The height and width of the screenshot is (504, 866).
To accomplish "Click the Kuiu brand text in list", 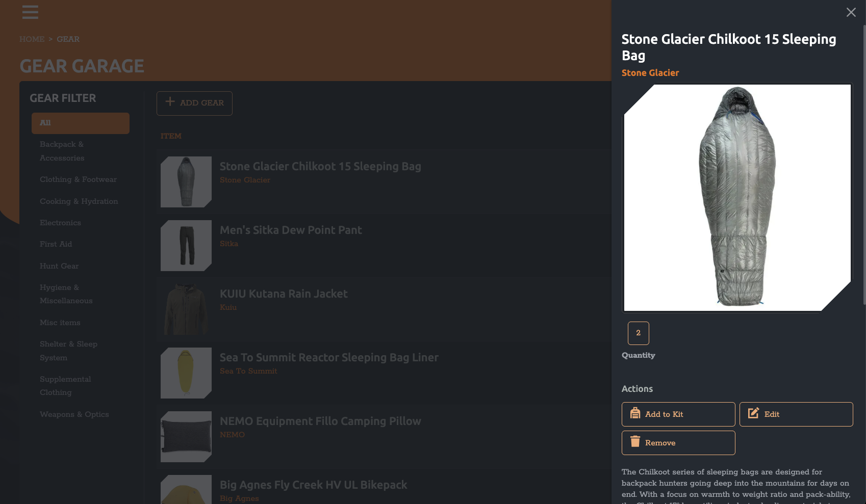I will pyautogui.click(x=228, y=307).
